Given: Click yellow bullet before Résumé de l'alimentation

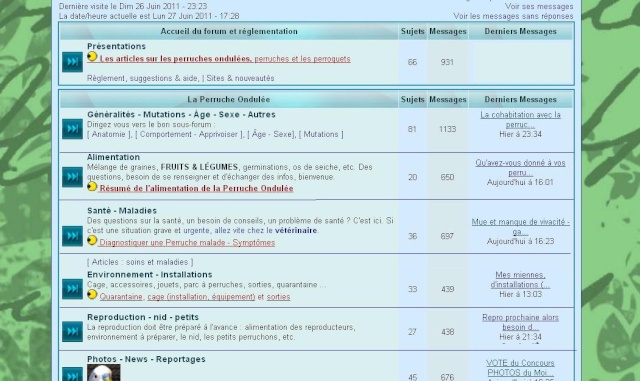Looking at the screenshot, I should (92, 187).
